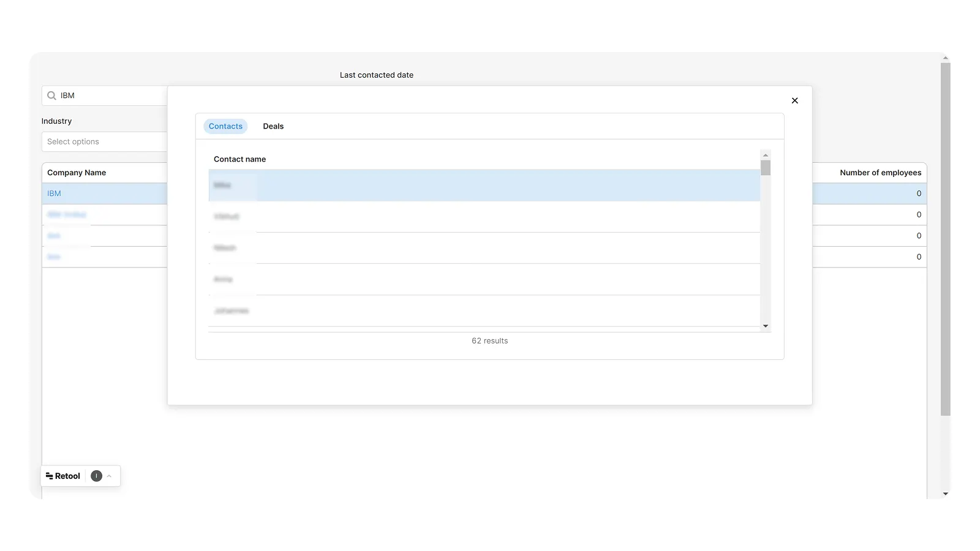980x551 pixels.
Task: Select the first highlighted contact row
Action: pos(484,185)
